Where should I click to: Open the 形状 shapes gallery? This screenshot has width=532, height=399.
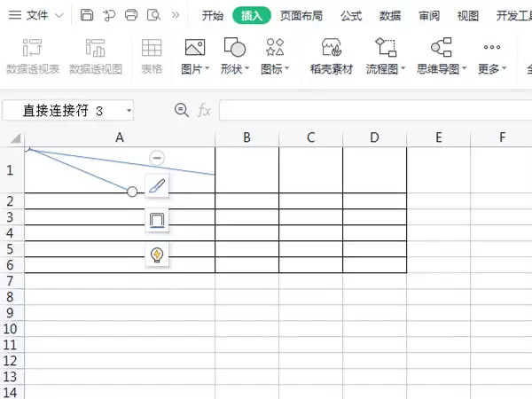click(235, 57)
